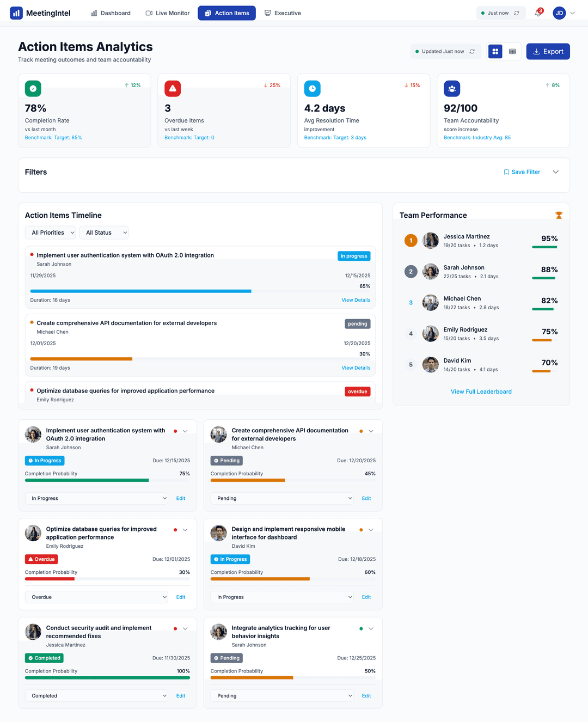The image size is (588, 722).
Task: Open View Full Leaderboard link
Action: pos(481,391)
